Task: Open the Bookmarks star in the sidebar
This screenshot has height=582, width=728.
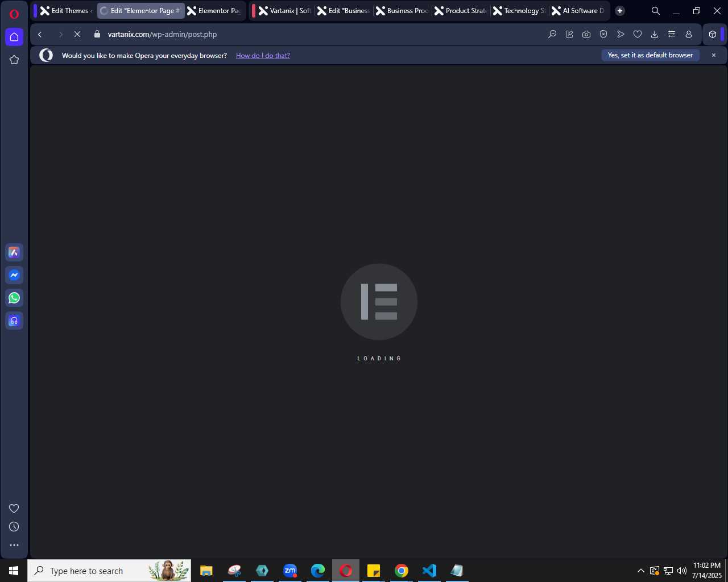Action: [14, 60]
